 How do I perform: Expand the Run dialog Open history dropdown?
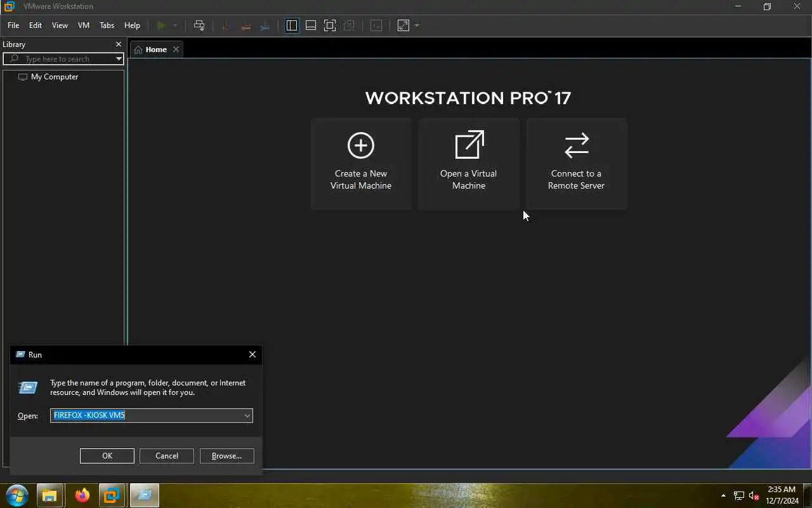(x=247, y=415)
